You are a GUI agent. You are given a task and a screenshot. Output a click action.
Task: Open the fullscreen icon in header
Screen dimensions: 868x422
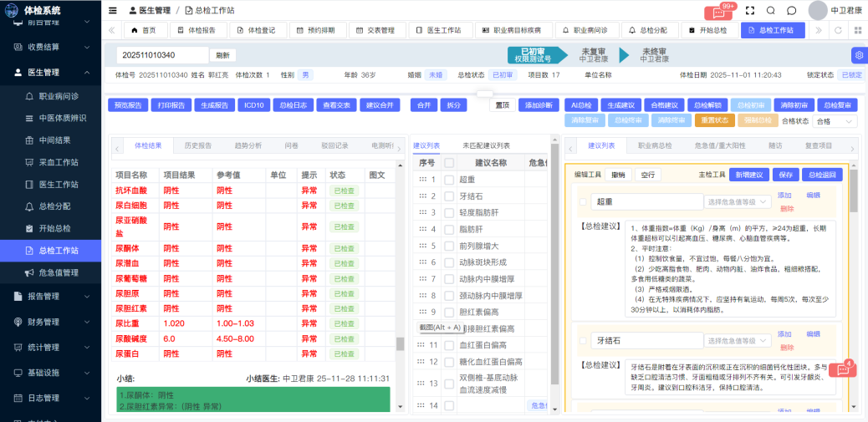pos(749,10)
